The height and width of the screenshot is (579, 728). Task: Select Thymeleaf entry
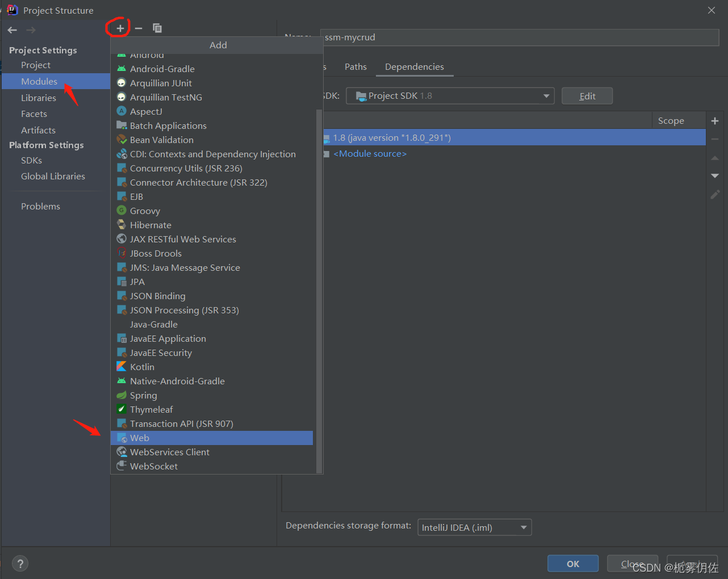212,409
